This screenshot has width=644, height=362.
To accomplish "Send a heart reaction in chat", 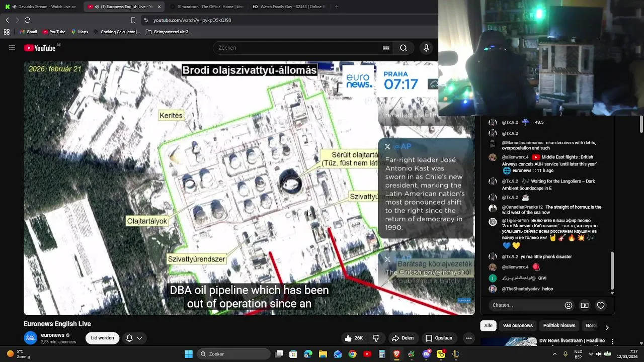I will coord(601,305).
